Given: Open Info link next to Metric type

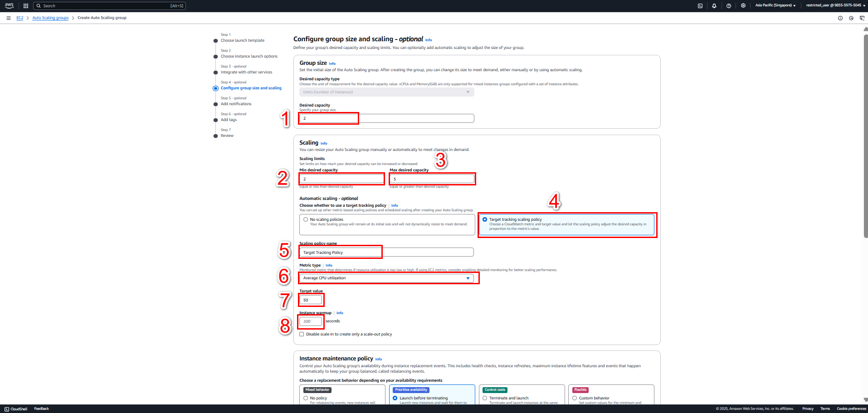Looking at the screenshot, I should click(329, 265).
